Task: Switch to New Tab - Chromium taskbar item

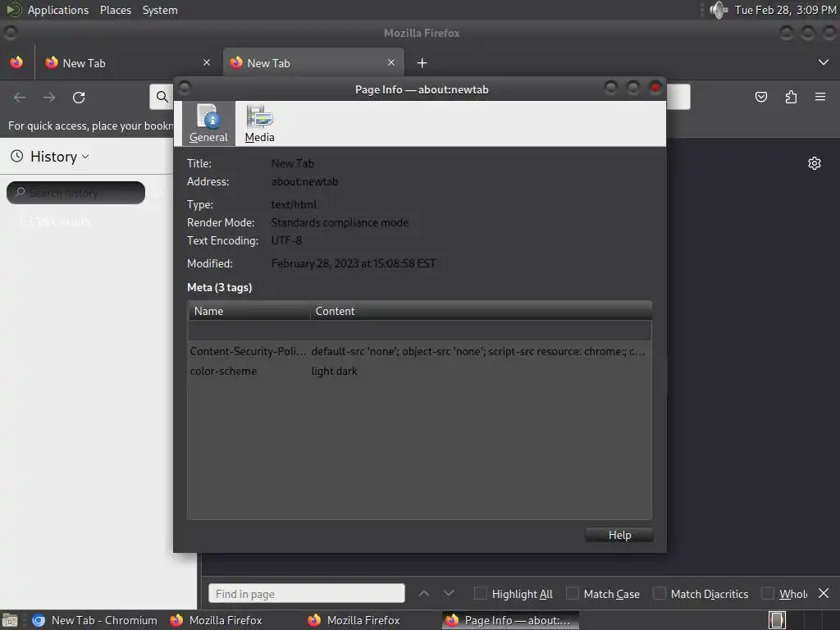Action: [94, 620]
